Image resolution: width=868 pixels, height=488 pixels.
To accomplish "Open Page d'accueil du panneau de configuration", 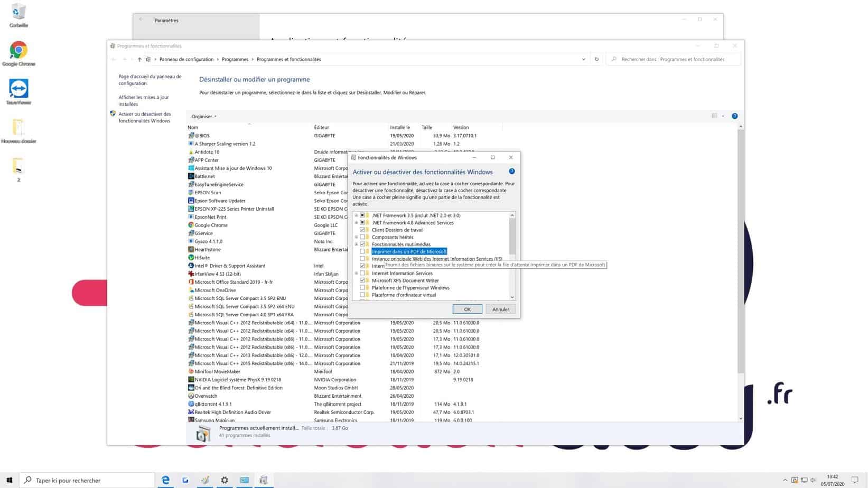I will (150, 80).
